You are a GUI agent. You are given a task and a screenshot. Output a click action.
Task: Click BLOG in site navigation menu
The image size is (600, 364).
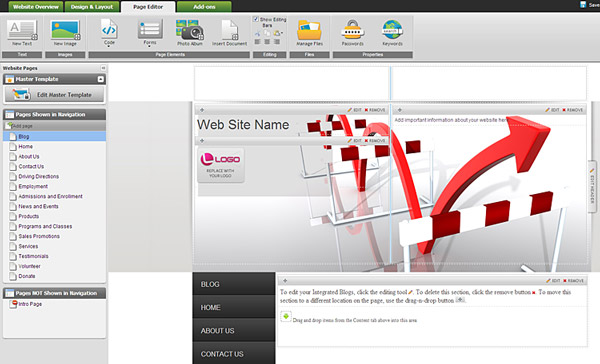pyautogui.click(x=233, y=284)
